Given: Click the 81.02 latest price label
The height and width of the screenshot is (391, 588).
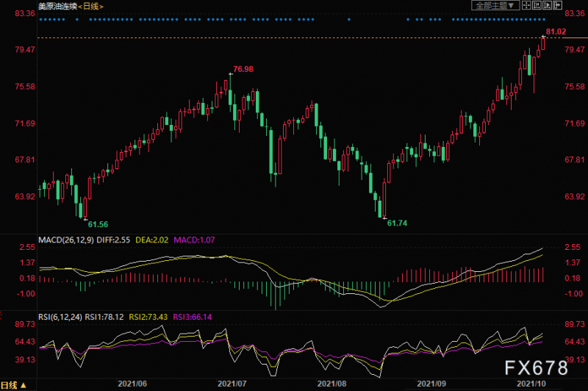Looking at the screenshot, I should 555,32.
